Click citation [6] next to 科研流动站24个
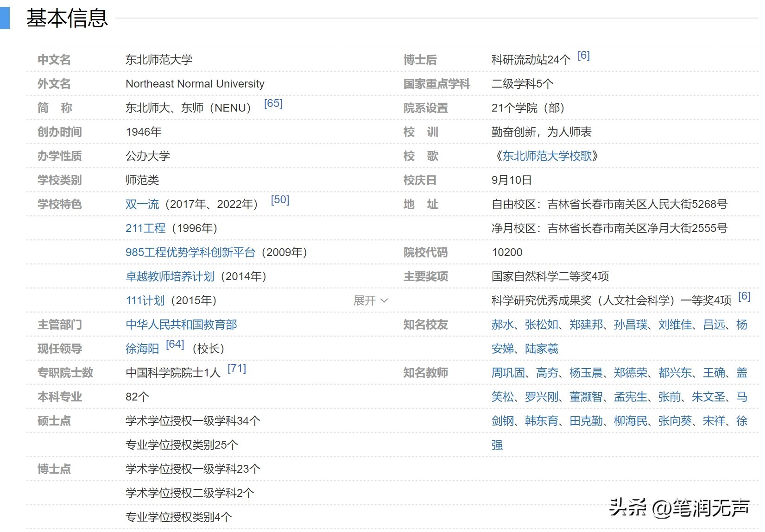765x532 pixels. [x=583, y=55]
